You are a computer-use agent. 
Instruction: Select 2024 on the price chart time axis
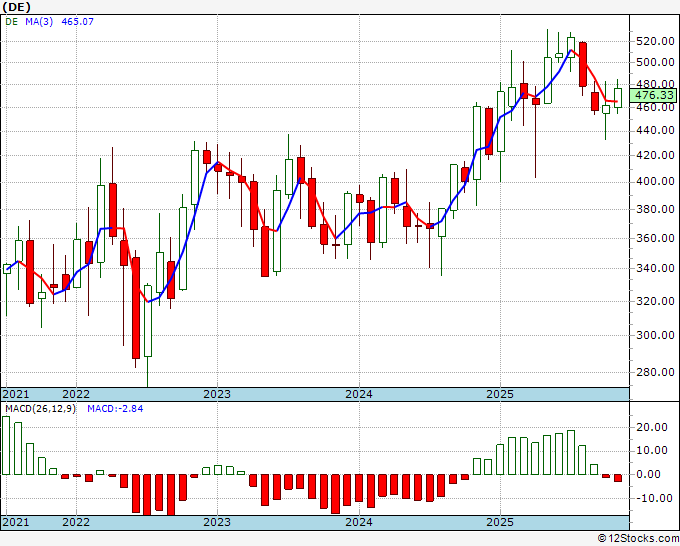tap(359, 394)
